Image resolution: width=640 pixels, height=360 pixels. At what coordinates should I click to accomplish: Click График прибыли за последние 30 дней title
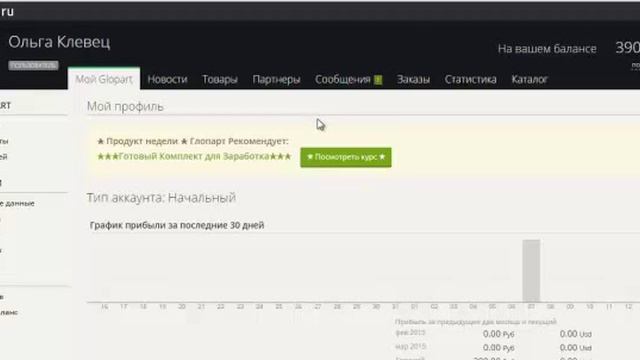(177, 225)
